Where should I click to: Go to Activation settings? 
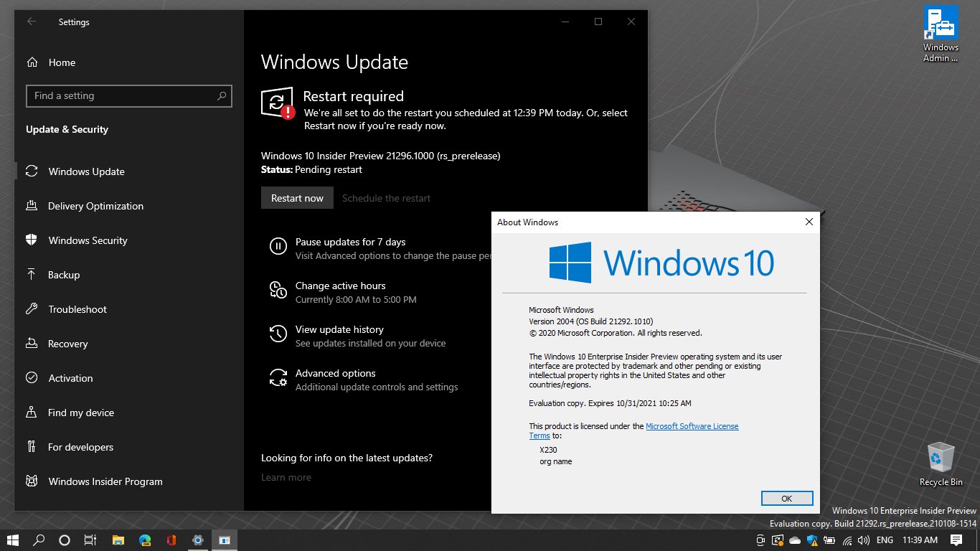70,378
